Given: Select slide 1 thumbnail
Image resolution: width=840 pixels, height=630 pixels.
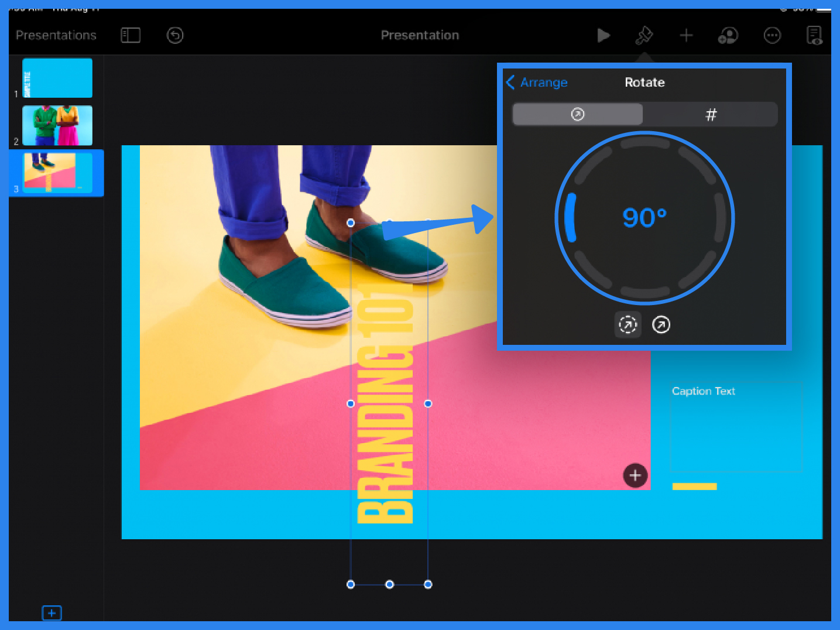Looking at the screenshot, I should tap(57, 78).
